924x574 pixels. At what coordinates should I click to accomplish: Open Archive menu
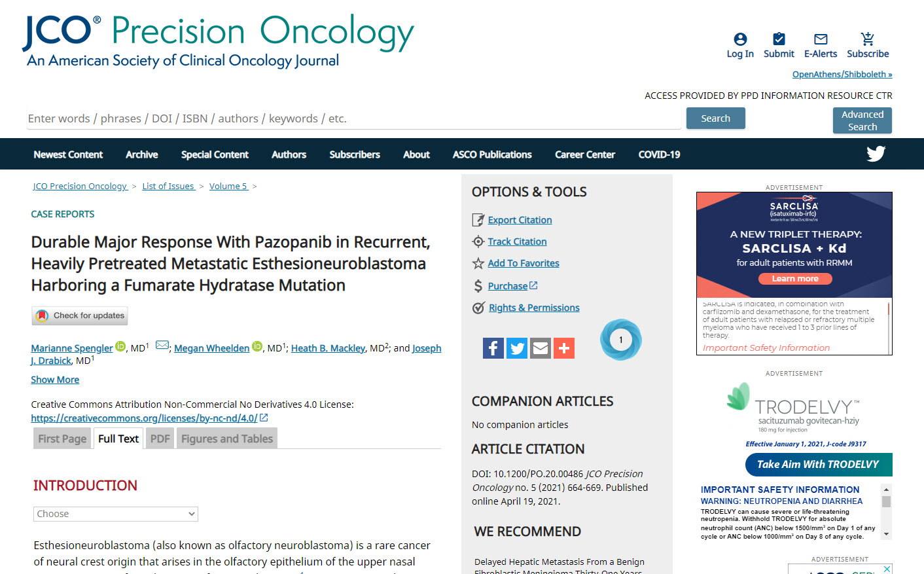142,154
